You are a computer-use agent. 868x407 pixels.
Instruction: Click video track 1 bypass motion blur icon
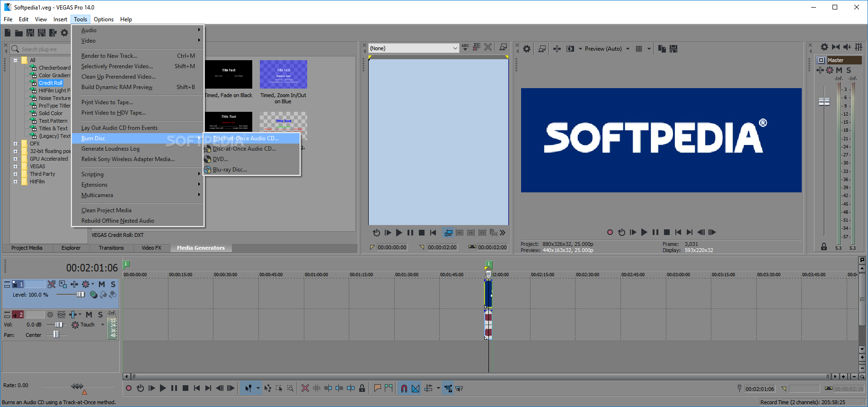pyautogui.click(x=52, y=284)
